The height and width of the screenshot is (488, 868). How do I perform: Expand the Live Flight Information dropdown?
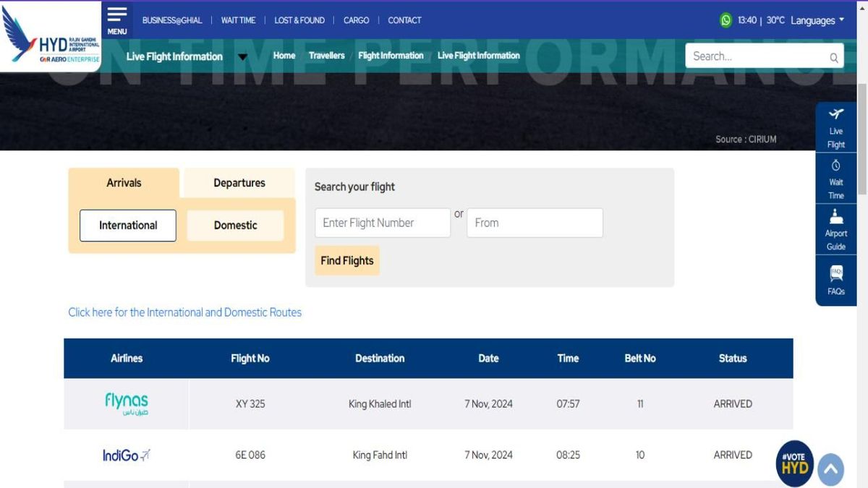tap(242, 56)
